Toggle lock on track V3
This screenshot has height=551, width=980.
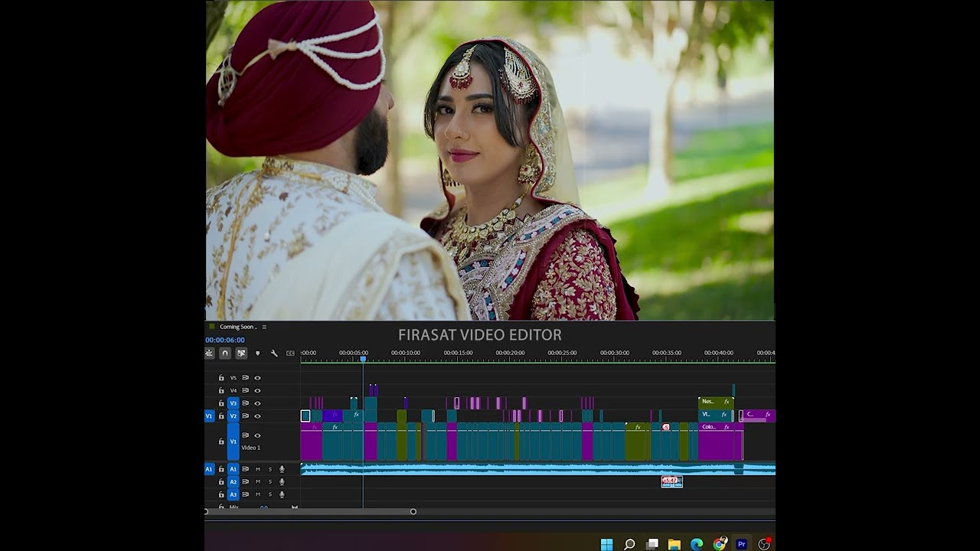[221, 403]
